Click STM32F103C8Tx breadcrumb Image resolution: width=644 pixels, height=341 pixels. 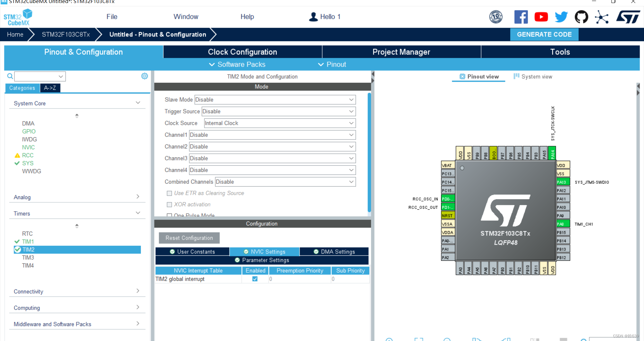click(66, 35)
